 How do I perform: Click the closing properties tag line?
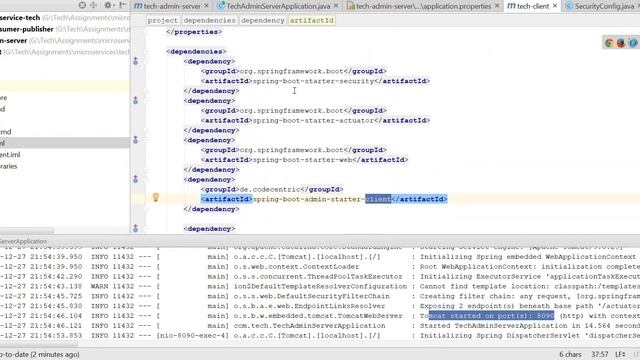click(194, 32)
